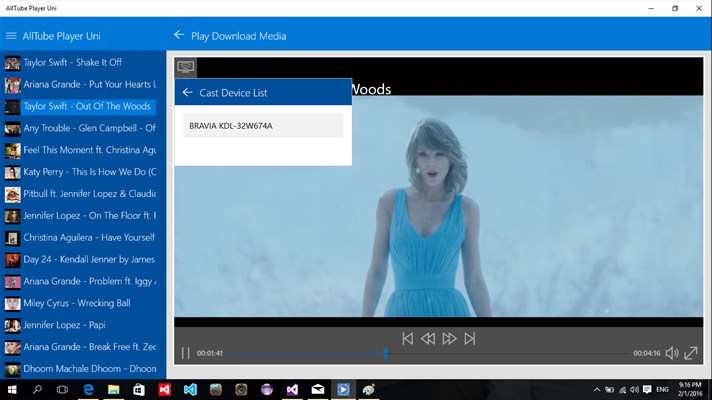Play Miley Cyrus - Wrecking Ball
712x400 pixels.
pyautogui.click(x=80, y=303)
